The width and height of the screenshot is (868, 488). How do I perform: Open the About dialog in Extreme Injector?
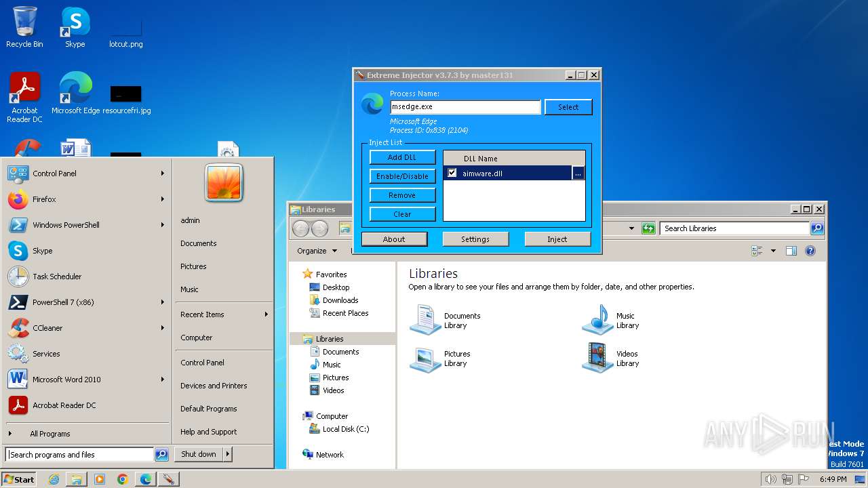(394, 239)
